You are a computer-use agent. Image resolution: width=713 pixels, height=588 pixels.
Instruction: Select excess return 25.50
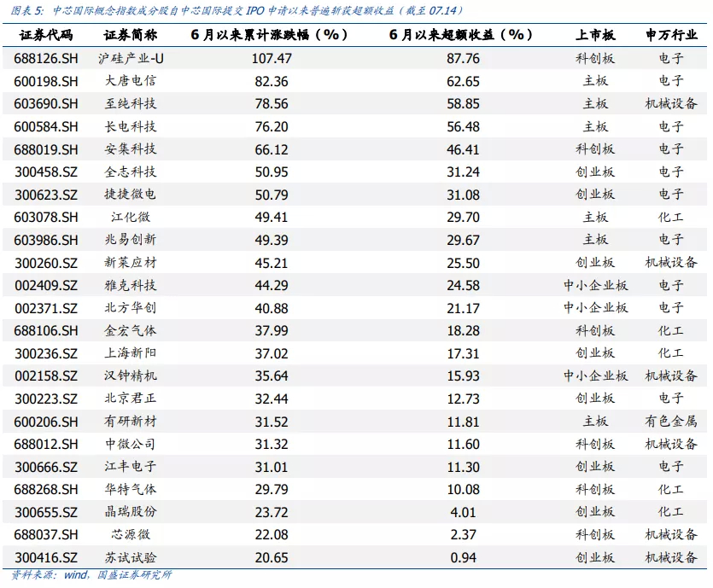(463, 263)
